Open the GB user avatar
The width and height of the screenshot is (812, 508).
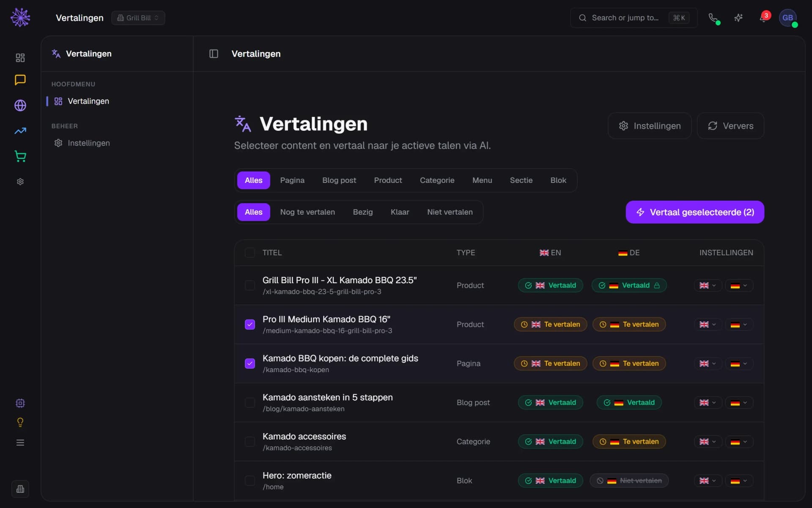pyautogui.click(x=788, y=18)
